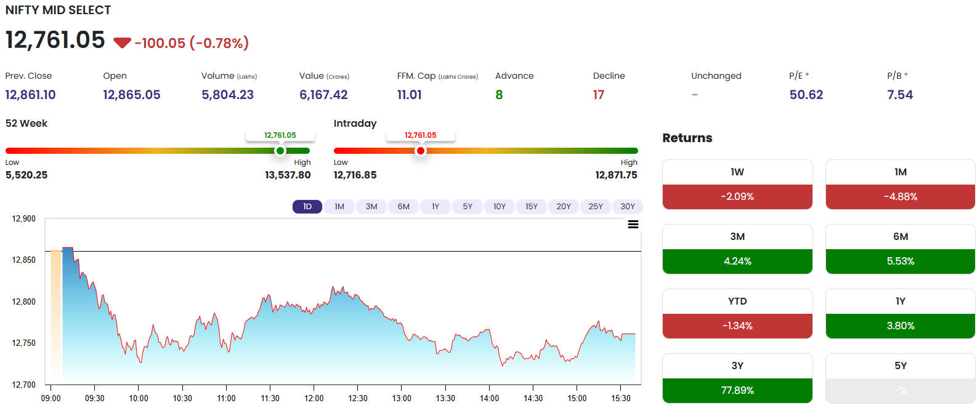Click the Value figure 6,167.42
980x411 pixels.
[x=323, y=95]
